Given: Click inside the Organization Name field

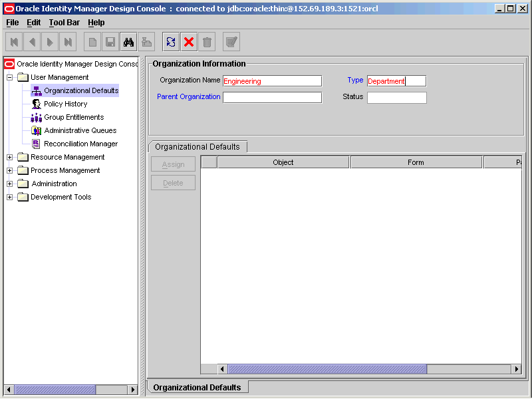Looking at the screenshot, I should point(271,80).
